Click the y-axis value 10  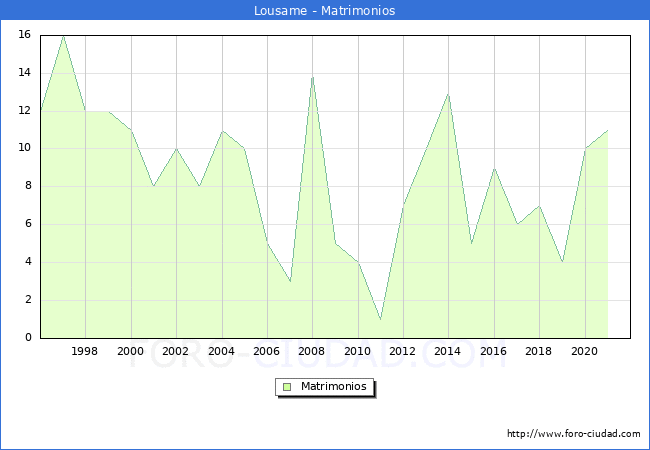(25, 148)
